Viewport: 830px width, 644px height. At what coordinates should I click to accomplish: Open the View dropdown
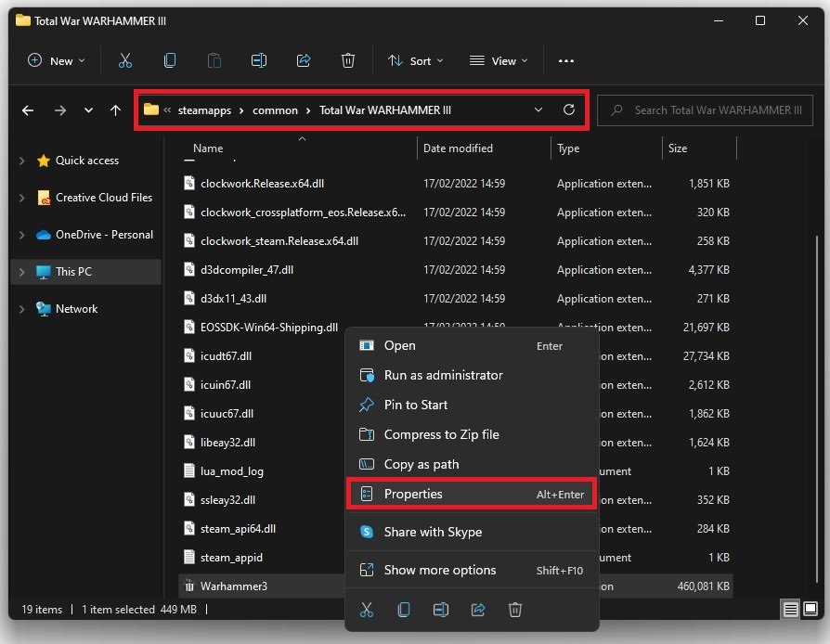tap(499, 61)
